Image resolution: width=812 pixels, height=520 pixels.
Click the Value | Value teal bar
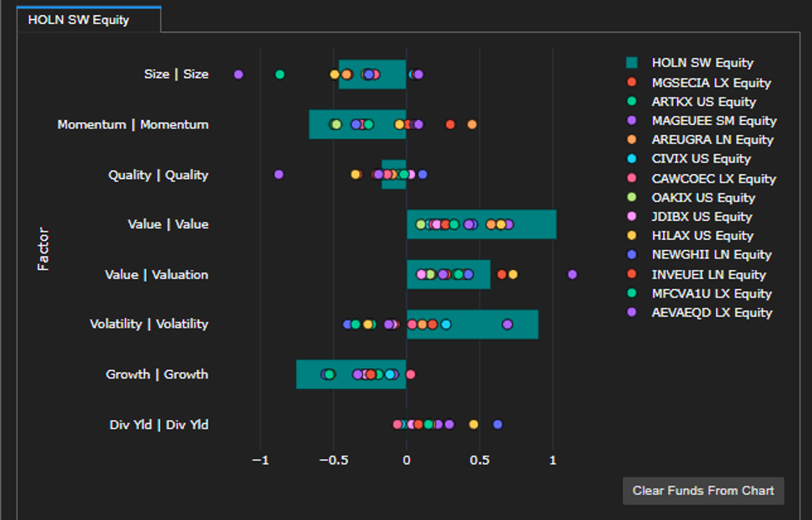(x=481, y=224)
